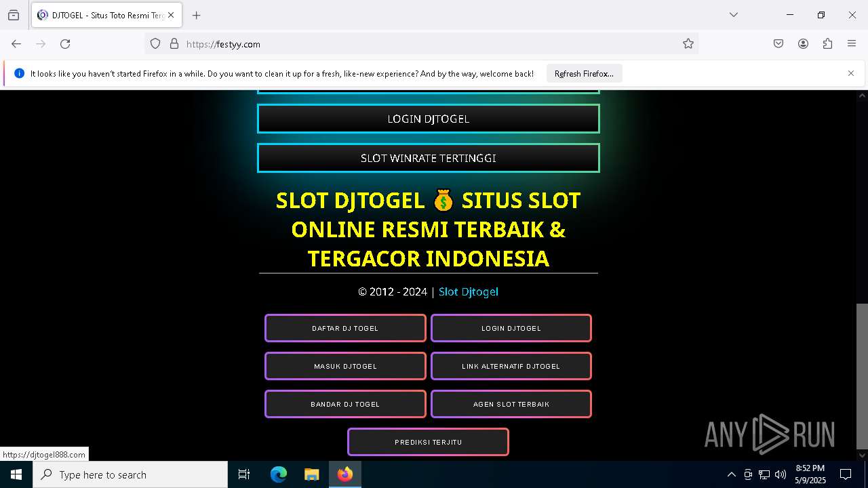Click Refresh Firefox button
This screenshot has width=868, height=488.
(584, 73)
